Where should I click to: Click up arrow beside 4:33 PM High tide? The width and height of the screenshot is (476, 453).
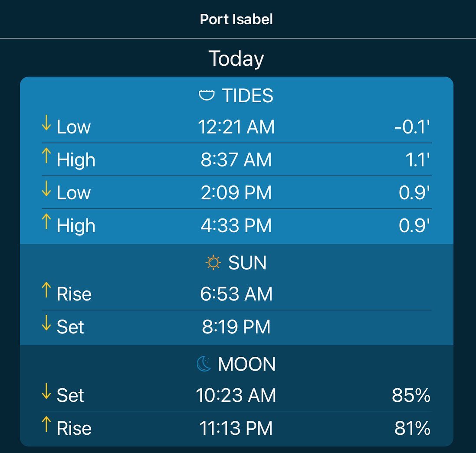click(x=46, y=222)
